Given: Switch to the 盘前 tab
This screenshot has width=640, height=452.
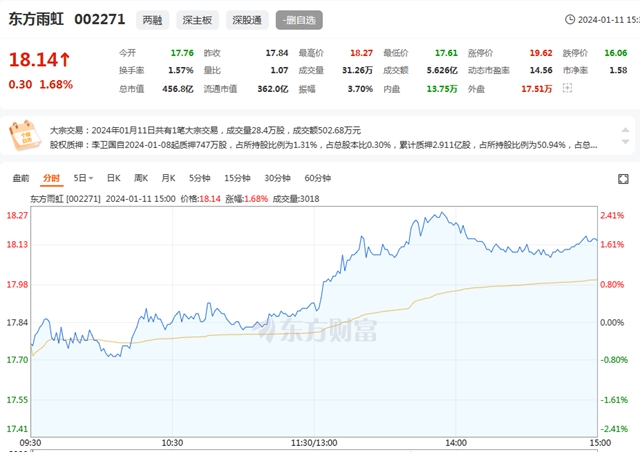Looking at the screenshot, I should click(x=21, y=178).
